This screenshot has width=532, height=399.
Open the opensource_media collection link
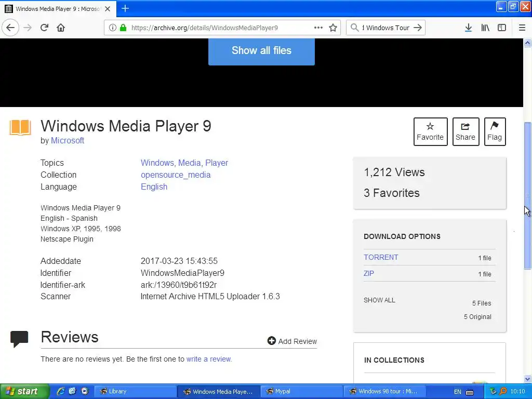[x=176, y=175]
